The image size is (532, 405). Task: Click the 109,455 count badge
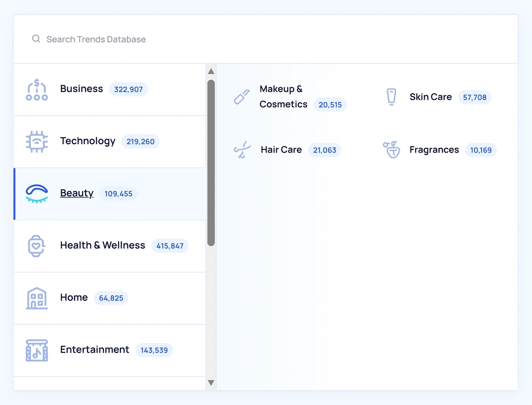tap(118, 194)
